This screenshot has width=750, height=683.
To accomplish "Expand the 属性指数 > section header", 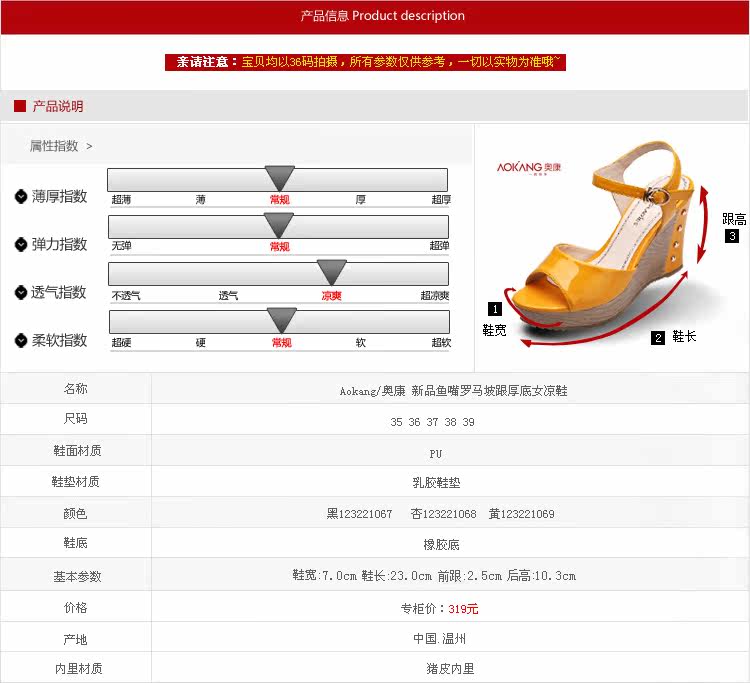I will (61, 146).
